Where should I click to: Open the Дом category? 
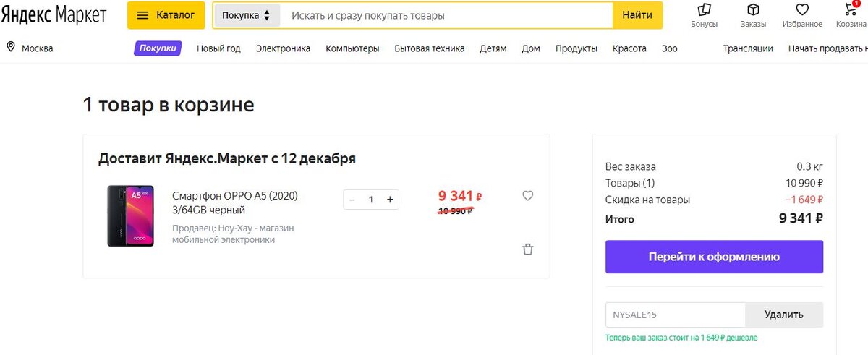(531, 48)
